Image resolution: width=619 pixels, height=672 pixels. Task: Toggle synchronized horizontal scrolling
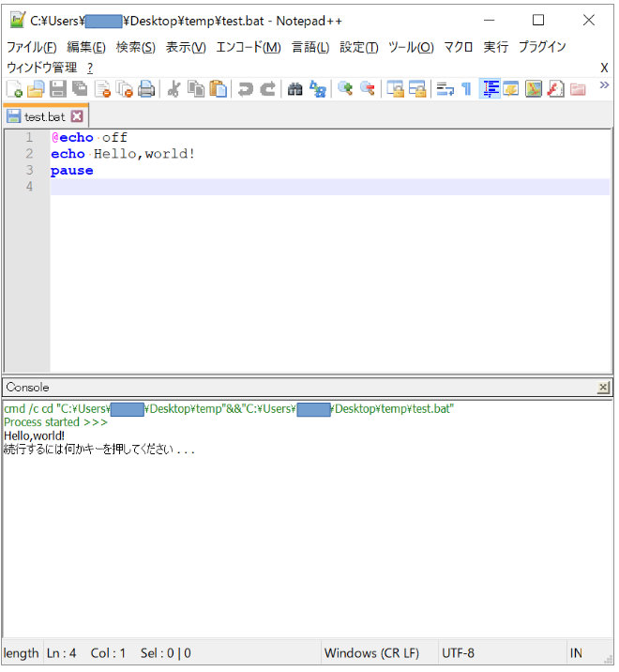coord(417,89)
